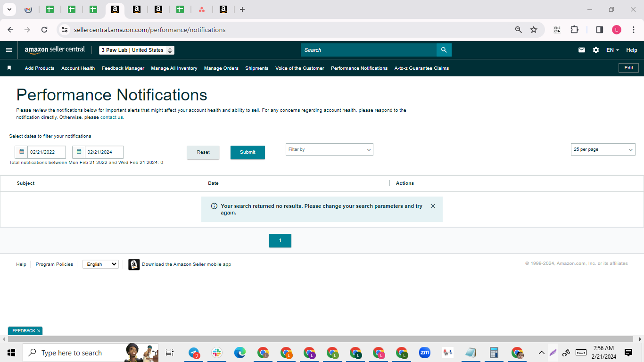Open Performance Notifications nav item
The height and width of the screenshot is (362, 644).
coord(359,68)
